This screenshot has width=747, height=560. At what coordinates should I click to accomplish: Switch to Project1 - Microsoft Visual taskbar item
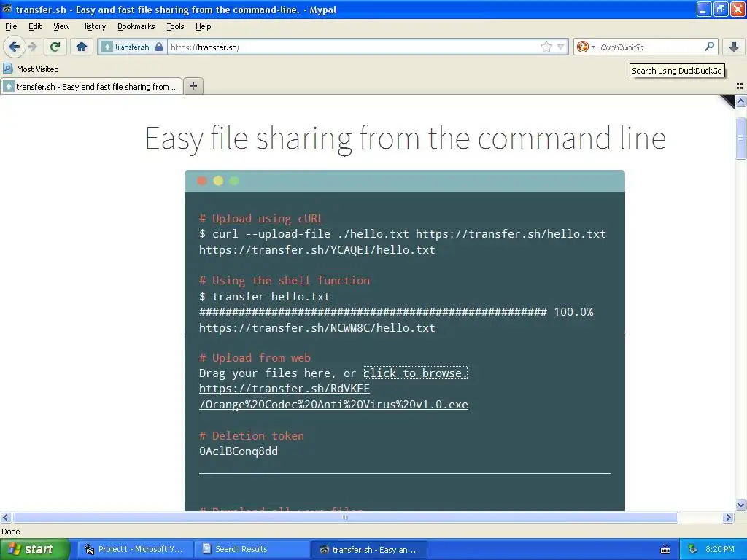click(135, 549)
